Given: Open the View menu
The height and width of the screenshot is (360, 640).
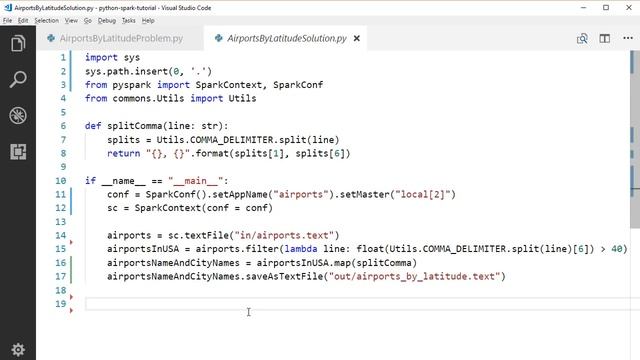Looking at the screenshot, I should (71, 20).
